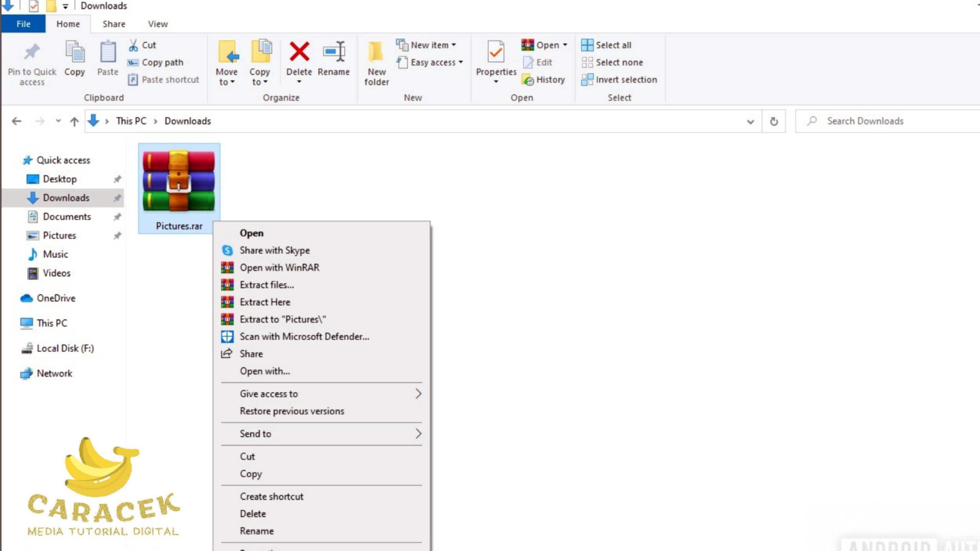This screenshot has width=980, height=551.
Task: Switch to the View ribbon tab
Action: coord(158,24)
